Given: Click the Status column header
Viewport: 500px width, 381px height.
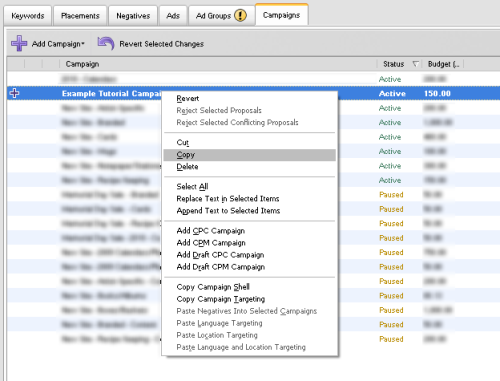Looking at the screenshot, I should point(399,64).
